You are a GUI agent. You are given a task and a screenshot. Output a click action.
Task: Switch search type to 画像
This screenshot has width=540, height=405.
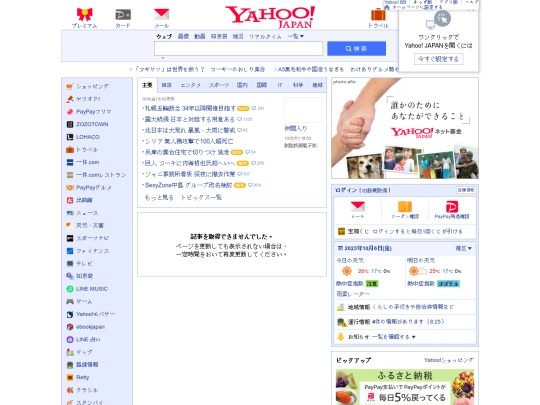(x=183, y=36)
